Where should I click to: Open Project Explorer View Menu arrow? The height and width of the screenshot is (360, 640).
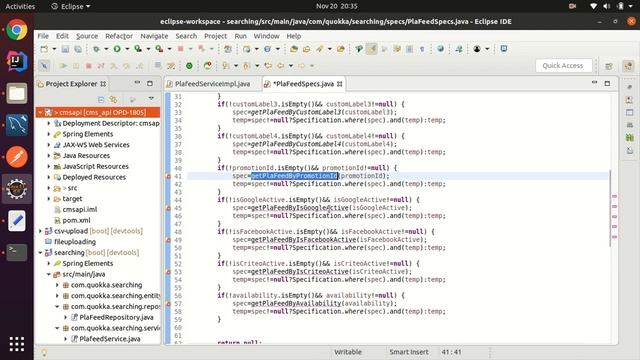tap(151, 99)
